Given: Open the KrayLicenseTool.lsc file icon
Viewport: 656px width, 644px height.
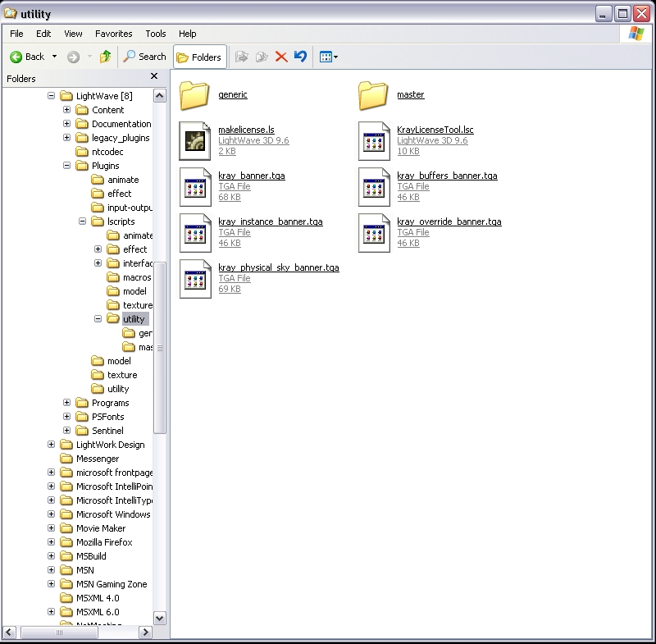Looking at the screenshot, I should [x=374, y=140].
